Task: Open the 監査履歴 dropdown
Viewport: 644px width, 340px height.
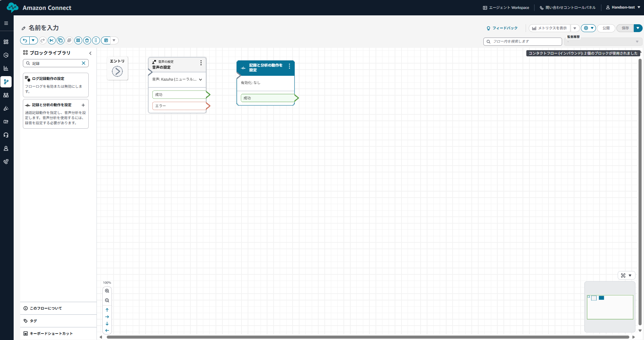Action: pos(603,42)
